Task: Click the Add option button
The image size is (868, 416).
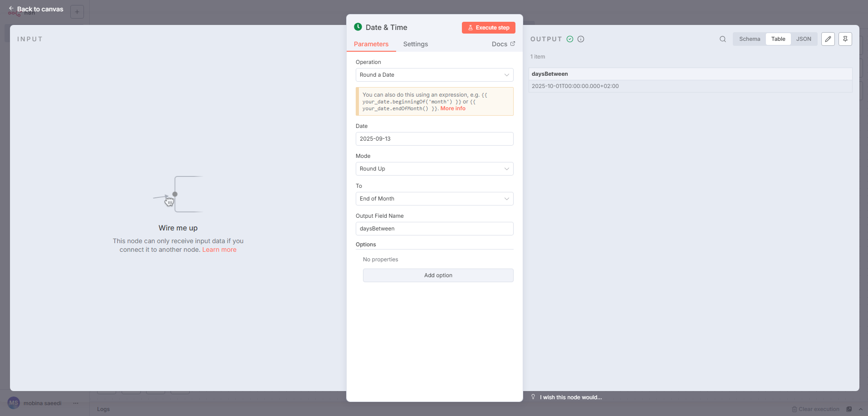Action: (x=438, y=275)
